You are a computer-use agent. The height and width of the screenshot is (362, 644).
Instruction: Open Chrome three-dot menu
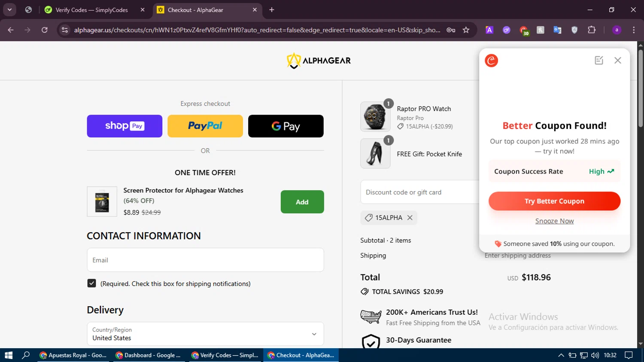tap(634, 30)
